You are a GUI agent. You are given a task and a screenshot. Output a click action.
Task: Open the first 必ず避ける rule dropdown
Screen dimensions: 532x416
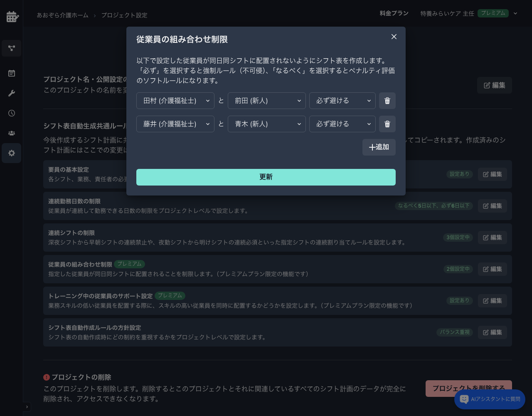(x=342, y=101)
